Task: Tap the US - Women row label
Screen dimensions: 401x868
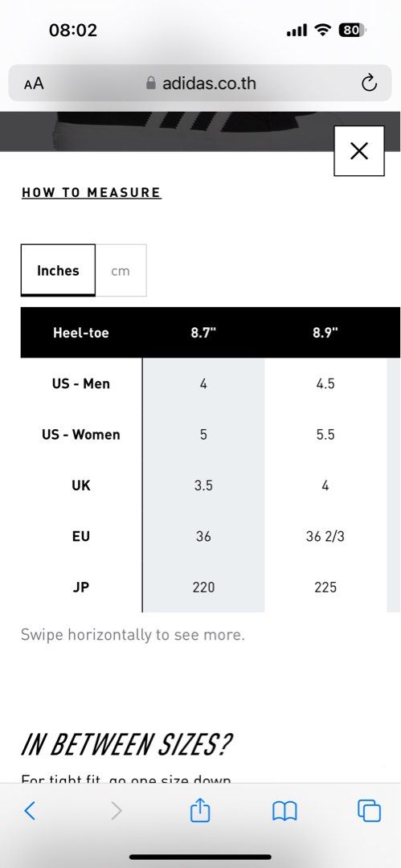Action: (81, 435)
